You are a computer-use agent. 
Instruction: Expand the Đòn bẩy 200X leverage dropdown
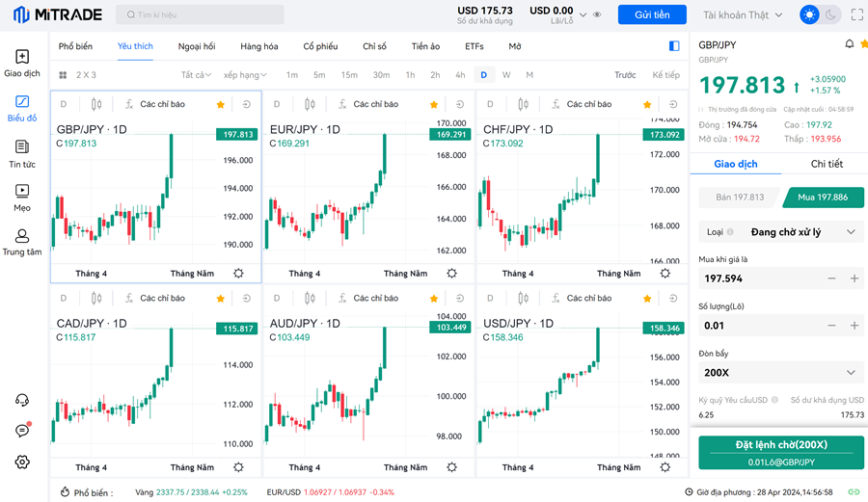point(778,373)
